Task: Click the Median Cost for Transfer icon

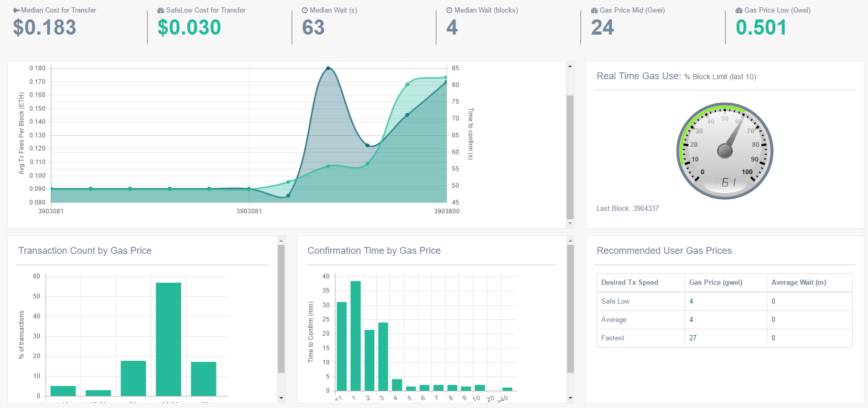Action: point(17,10)
